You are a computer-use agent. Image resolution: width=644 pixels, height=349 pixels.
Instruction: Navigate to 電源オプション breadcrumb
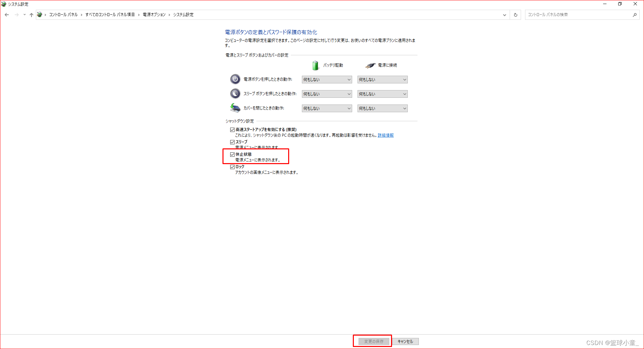(x=154, y=15)
